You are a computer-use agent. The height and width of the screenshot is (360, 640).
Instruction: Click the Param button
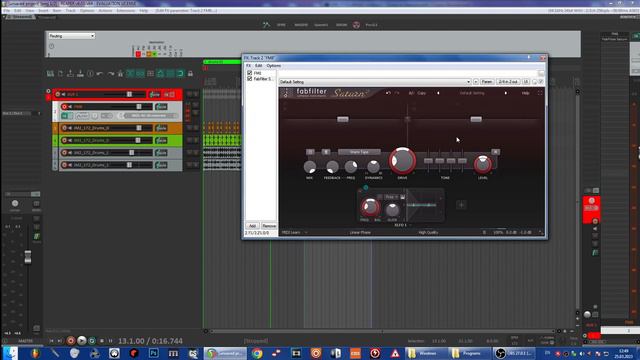(487, 82)
